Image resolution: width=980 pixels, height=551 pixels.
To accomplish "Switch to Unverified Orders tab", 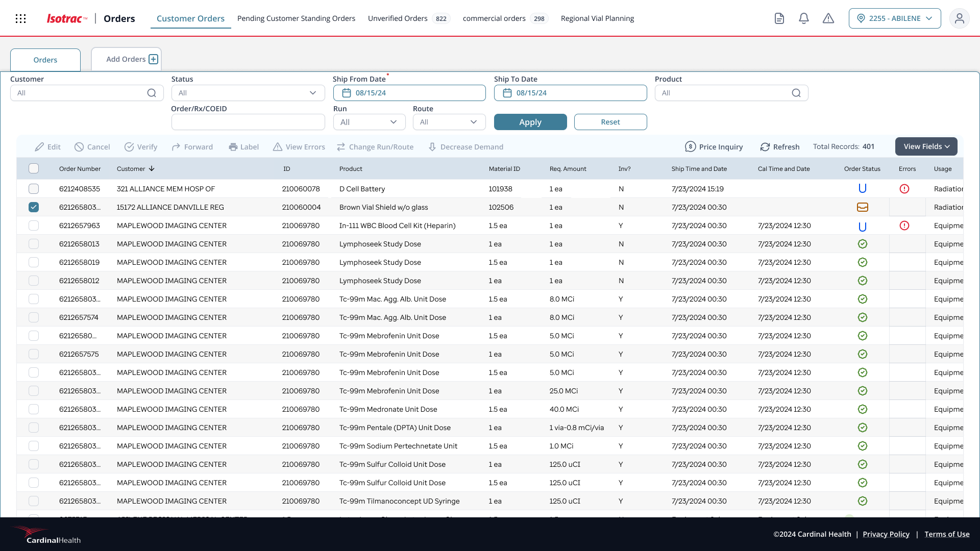I will 398,18.
